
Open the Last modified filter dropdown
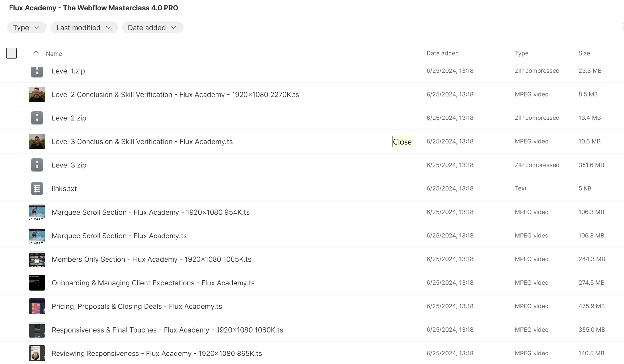point(84,28)
